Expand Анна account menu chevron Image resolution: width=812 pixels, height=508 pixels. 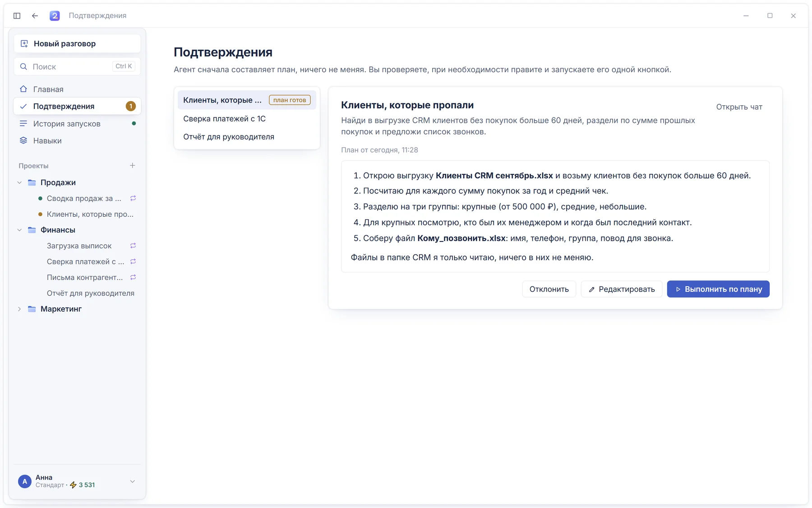pos(133,481)
